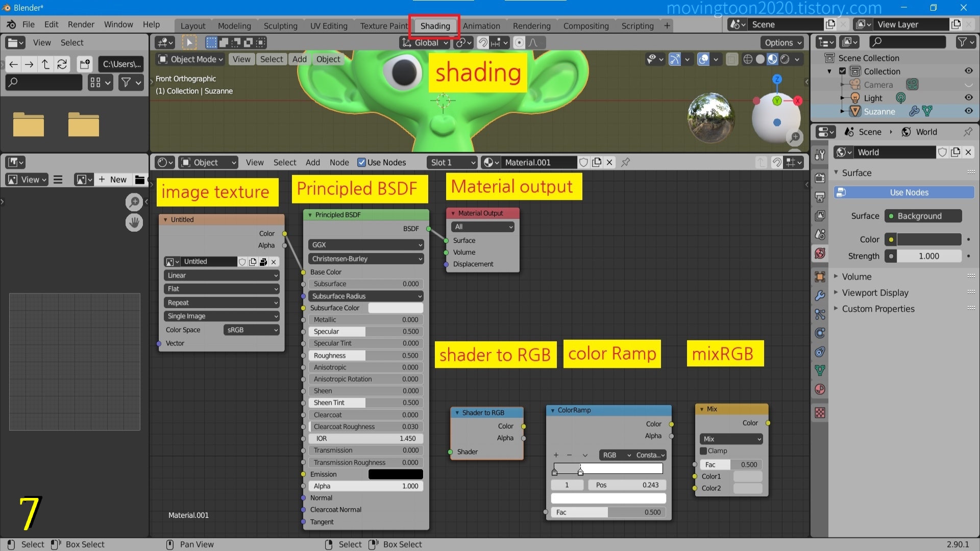Click the Options button in viewport header
Screen dimensions: 980x551
point(782,43)
